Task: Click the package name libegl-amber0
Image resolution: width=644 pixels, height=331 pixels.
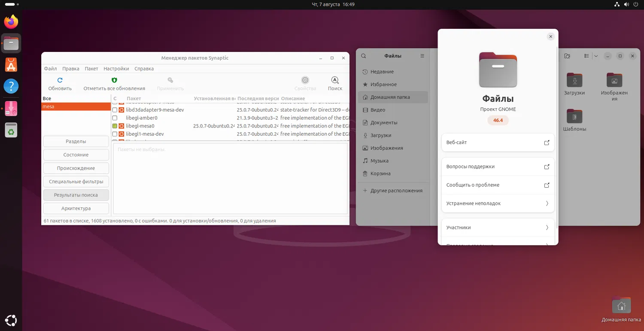Action: click(142, 118)
